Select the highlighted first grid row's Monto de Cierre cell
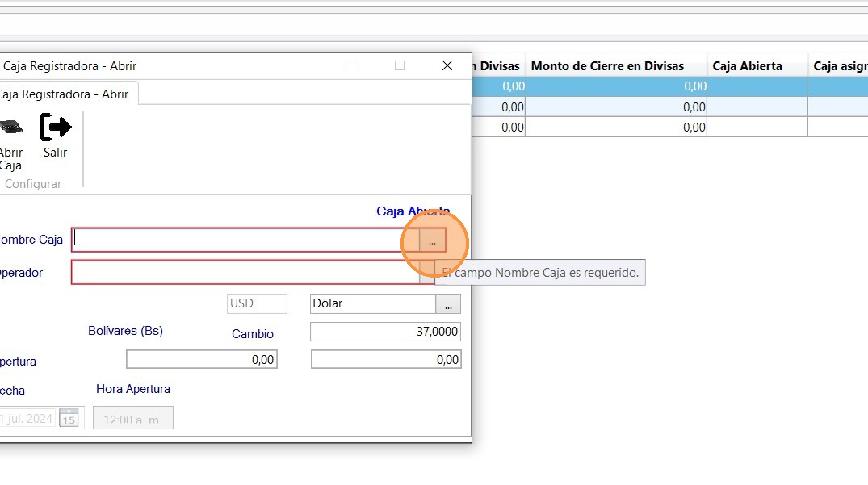868x485 pixels. tap(616, 86)
